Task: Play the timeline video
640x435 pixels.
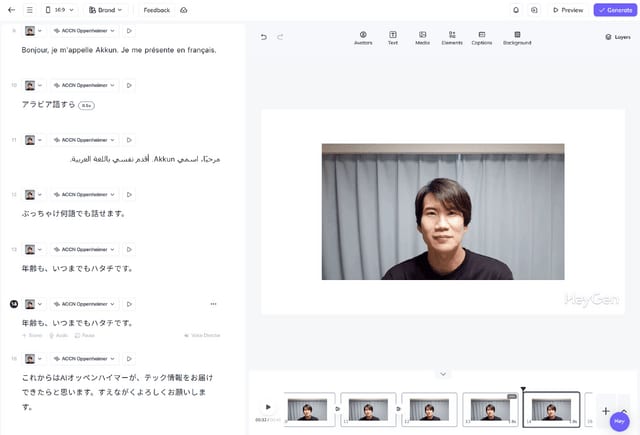Action: (x=268, y=407)
